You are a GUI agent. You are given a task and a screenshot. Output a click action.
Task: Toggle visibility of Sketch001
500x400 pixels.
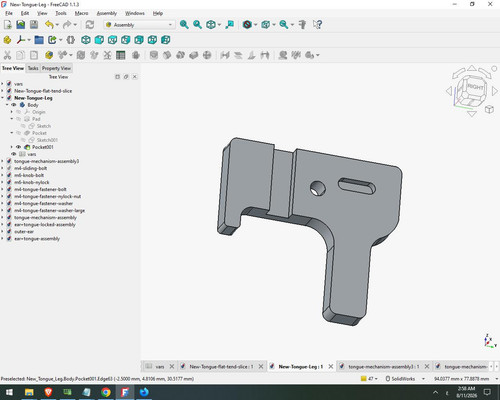pos(23,140)
